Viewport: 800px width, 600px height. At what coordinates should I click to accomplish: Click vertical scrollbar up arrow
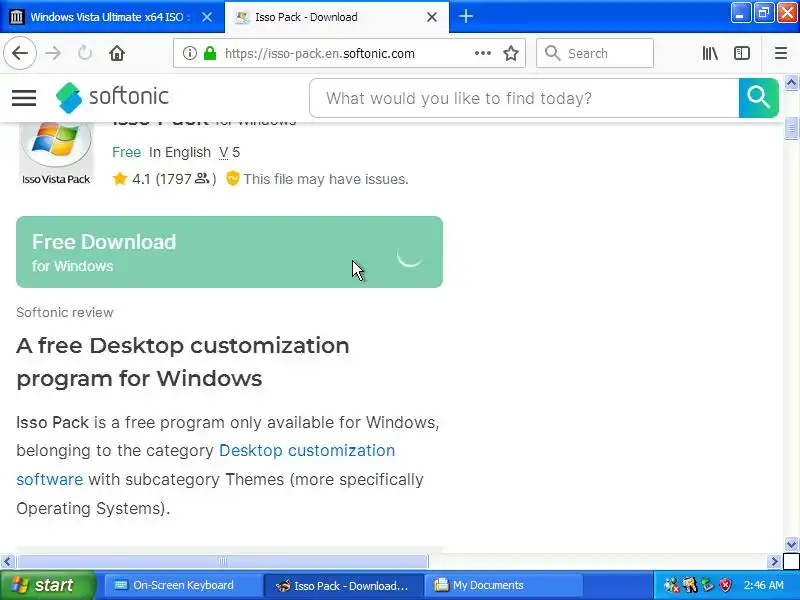(791, 83)
